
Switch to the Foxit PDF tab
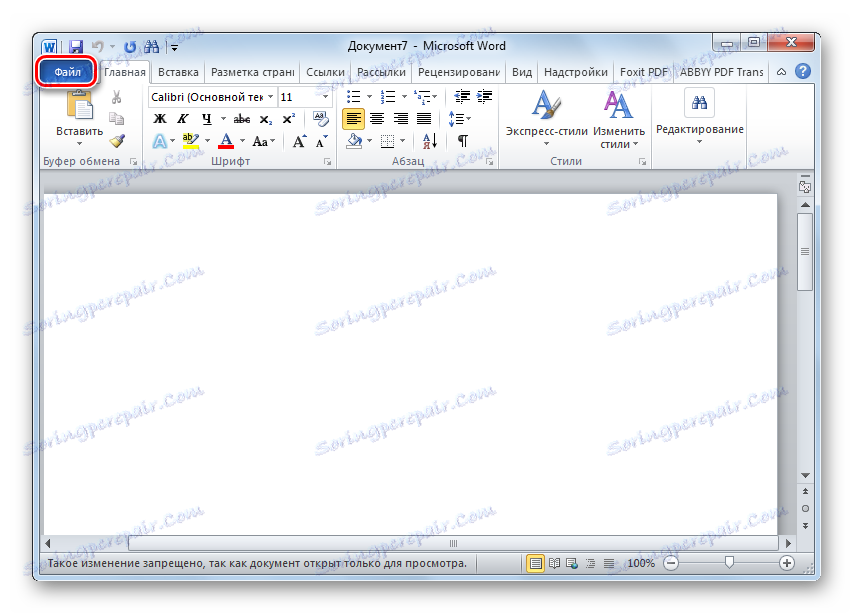644,72
